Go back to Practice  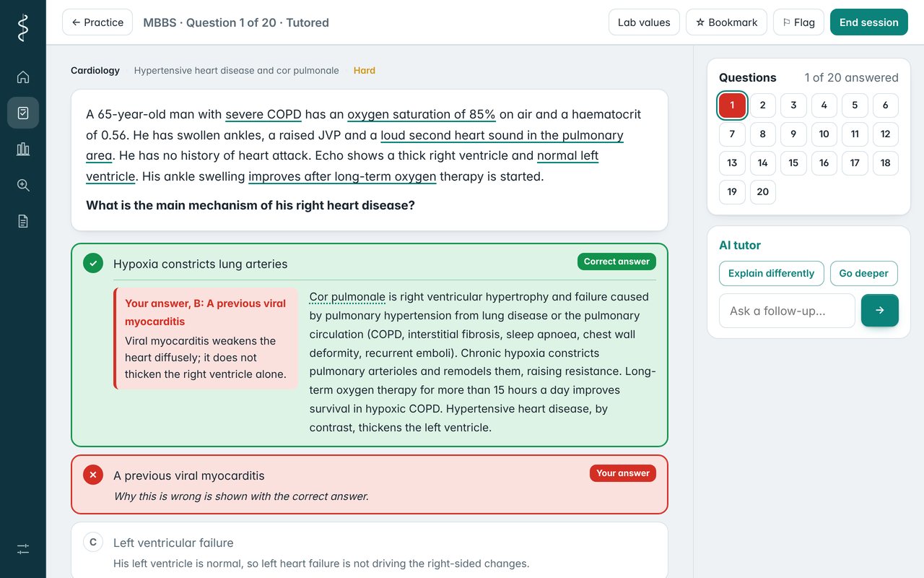[x=97, y=22]
